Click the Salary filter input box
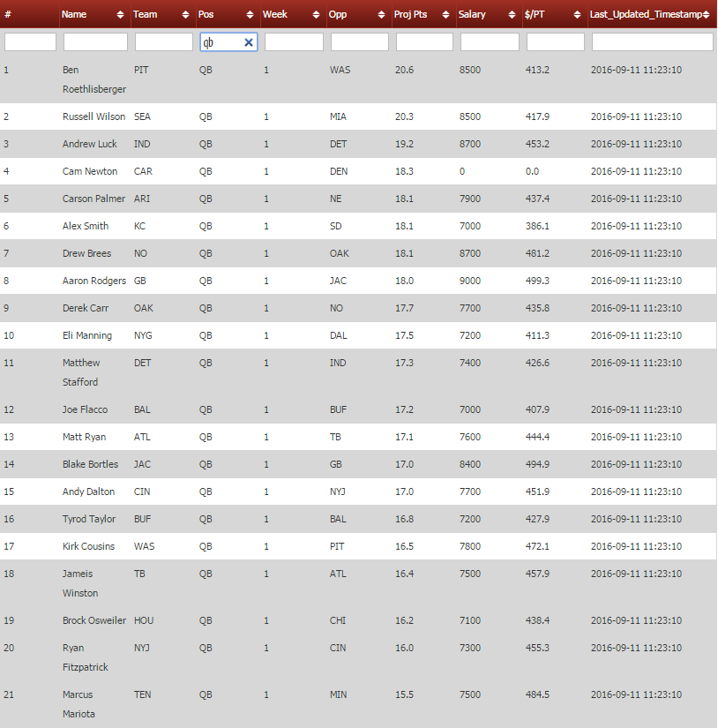The height and width of the screenshot is (728, 718). pyautogui.click(x=490, y=42)
